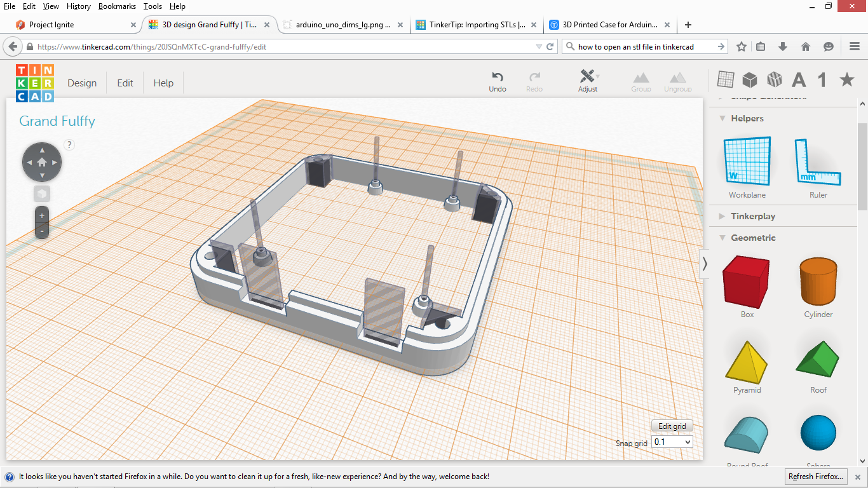Bookmark this page with the star icon
Screen dimensions: 868x488
[x=741, y=46]
